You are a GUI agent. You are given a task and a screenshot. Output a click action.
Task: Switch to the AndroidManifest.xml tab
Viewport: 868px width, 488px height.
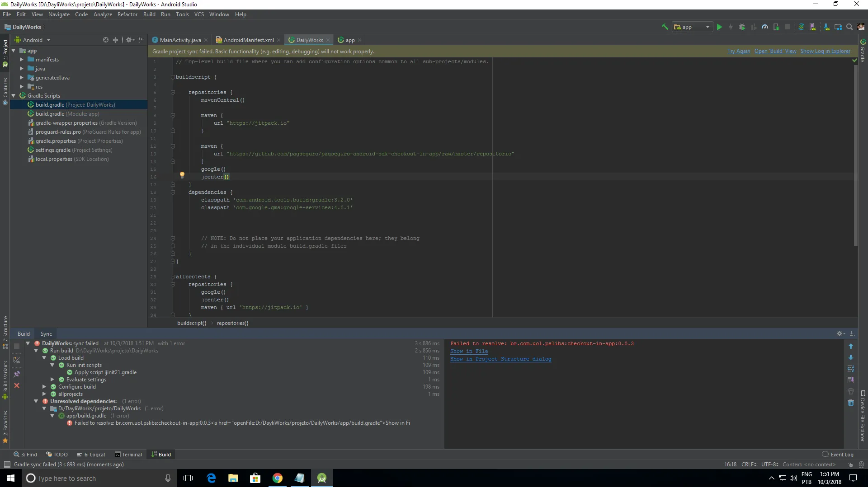click(x=248, y=40)
